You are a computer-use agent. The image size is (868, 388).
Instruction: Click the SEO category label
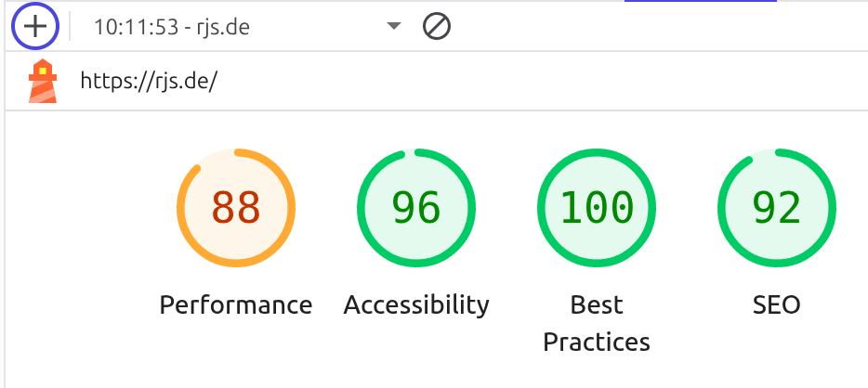coord(777,304)
